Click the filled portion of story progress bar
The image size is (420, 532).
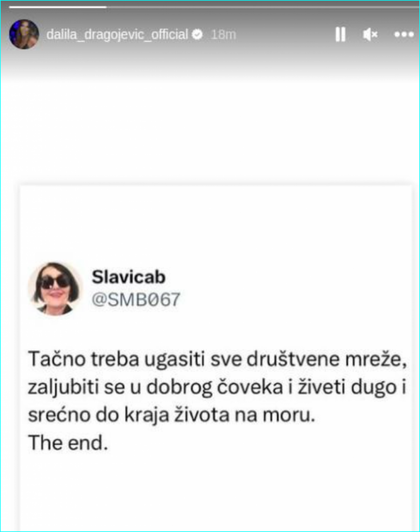tap(58, 7)
